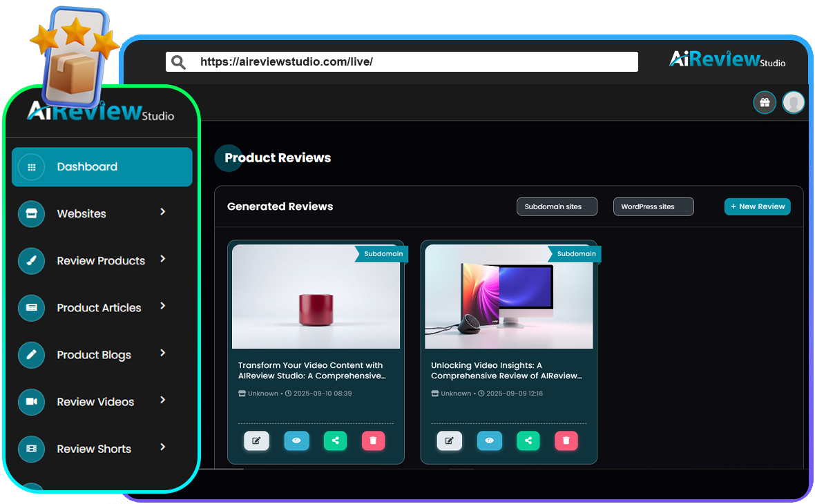
Task: Switch to the WordPress sites view
Action: 653,206
